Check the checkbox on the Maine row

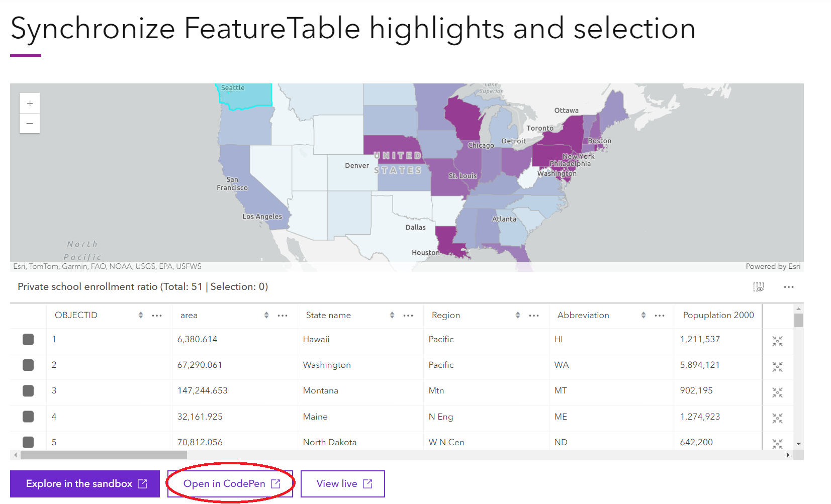coord(28,417)
